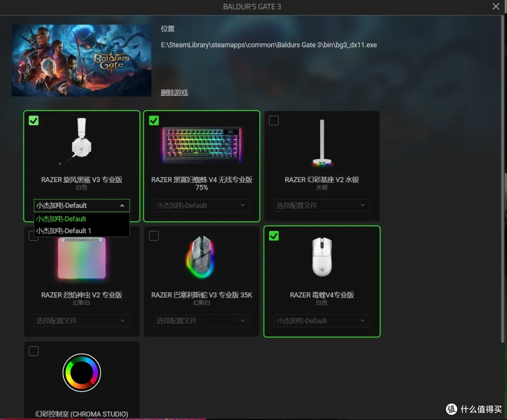Image resolution: width=507 pixels, height=420 pixels.
Task: Click the right-side vertical scrollbar
Action: click(503, 178)
